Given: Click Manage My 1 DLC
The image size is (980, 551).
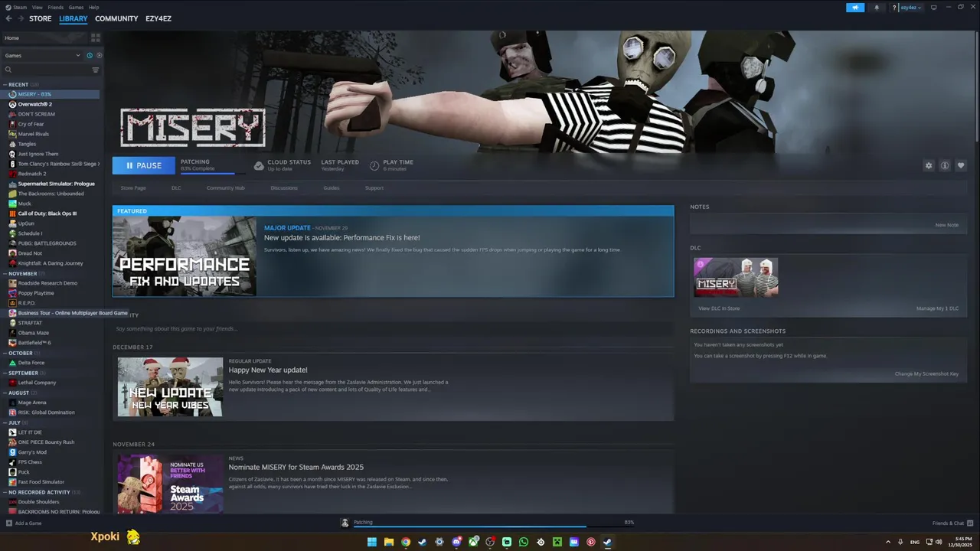Looking at the screenshot, I should click(x=937, y=308).
